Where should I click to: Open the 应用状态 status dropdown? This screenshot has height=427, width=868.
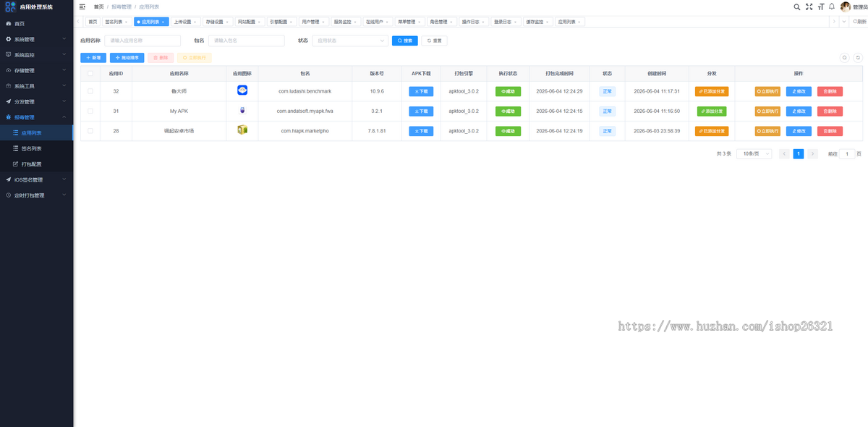coord(351,41)
